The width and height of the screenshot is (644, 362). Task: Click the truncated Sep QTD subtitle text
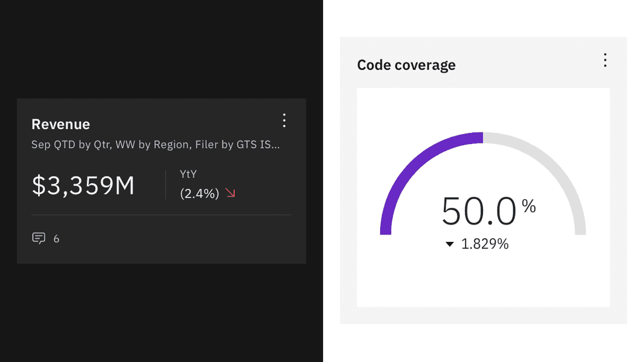point(155,145)
